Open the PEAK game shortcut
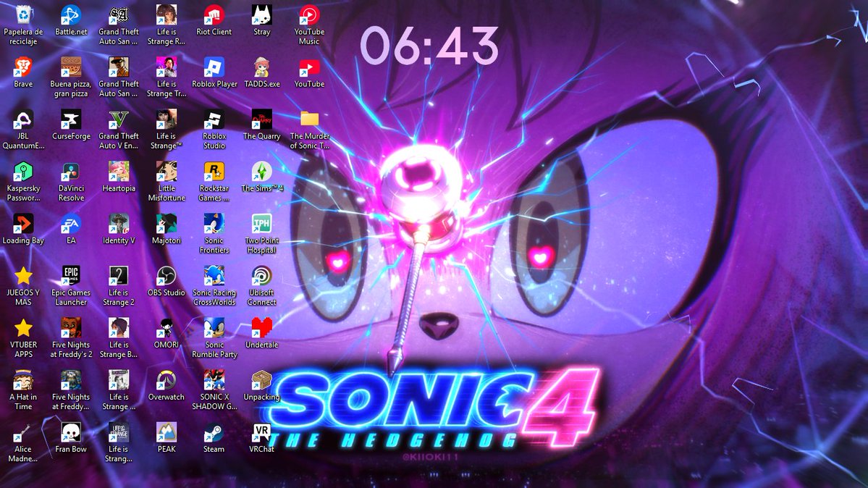Image resolution: width=868 pixels, height=488 pixels. click(x=166, y=433)
